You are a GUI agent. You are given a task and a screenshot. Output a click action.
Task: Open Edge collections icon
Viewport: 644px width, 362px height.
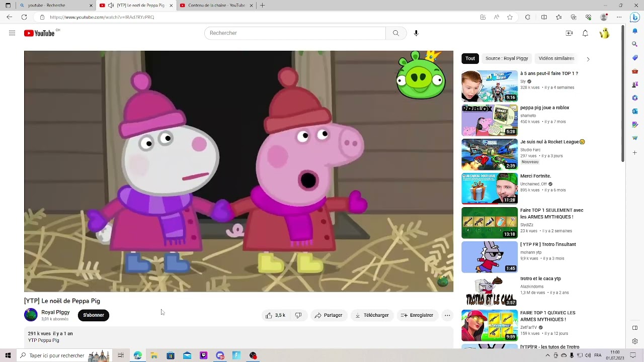[x=574, y=17]
